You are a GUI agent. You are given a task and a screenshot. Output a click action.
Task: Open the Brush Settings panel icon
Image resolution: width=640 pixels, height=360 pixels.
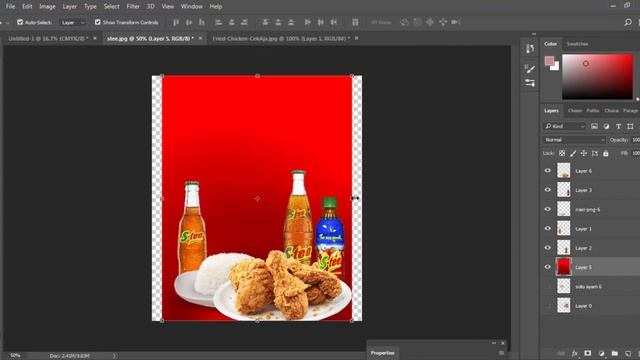coord(530,68)
